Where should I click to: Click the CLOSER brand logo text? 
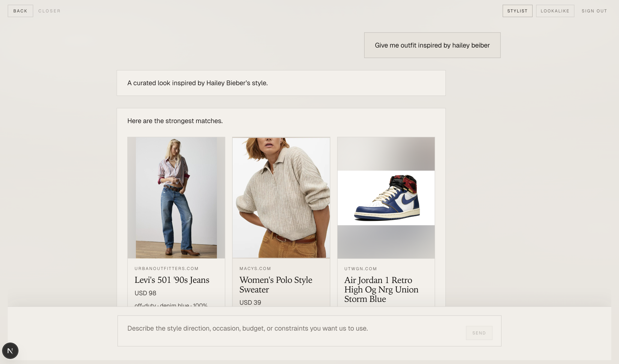pos(49,11)
